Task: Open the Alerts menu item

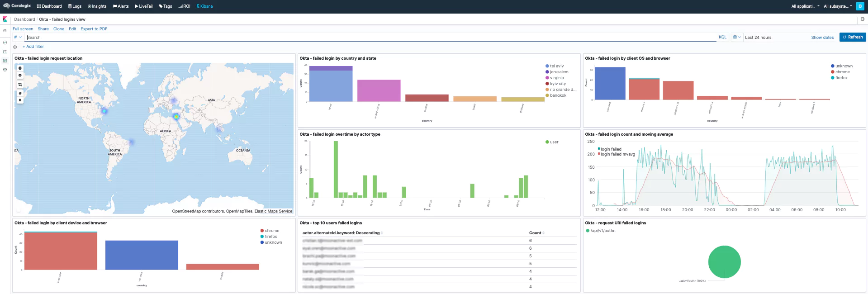Action: [x=121, y=6]
